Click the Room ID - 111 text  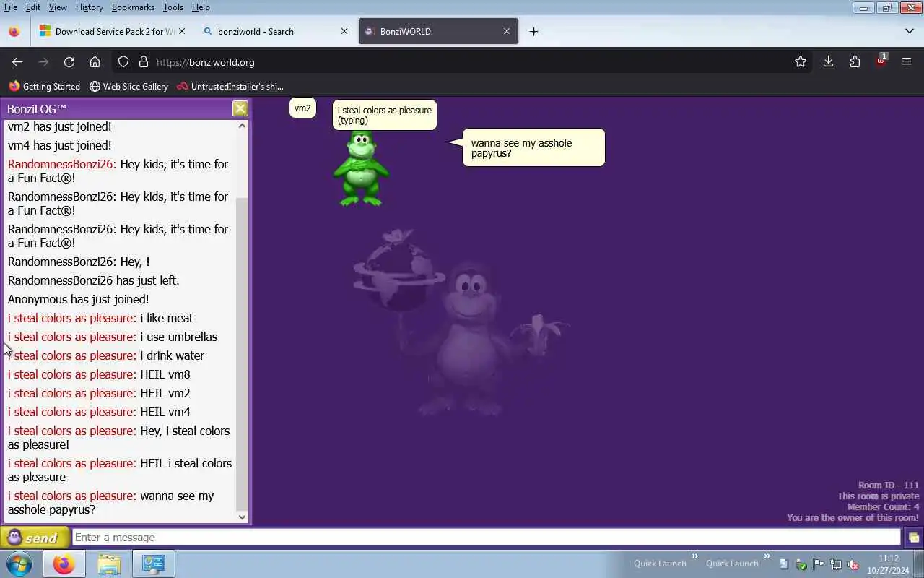click(889, 486)
